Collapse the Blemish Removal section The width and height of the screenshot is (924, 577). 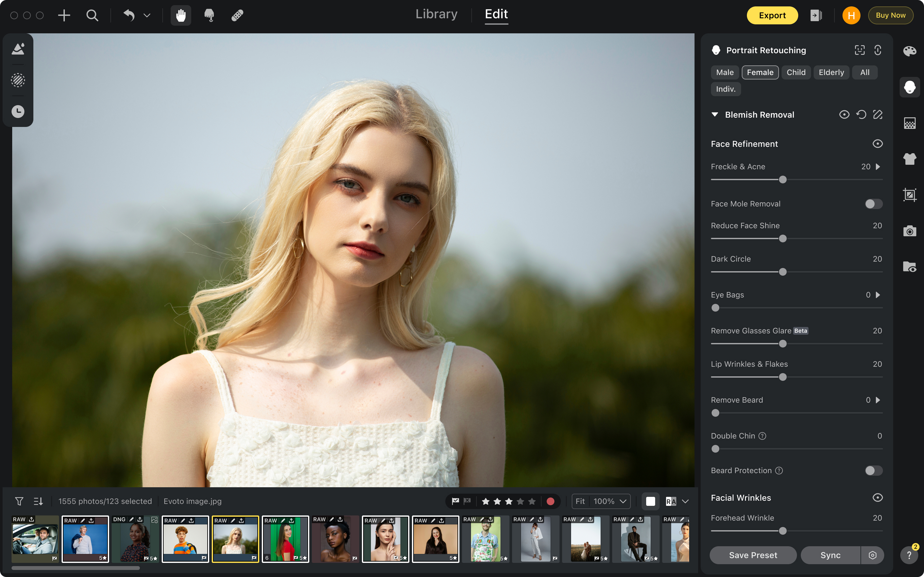click(715, 115)
